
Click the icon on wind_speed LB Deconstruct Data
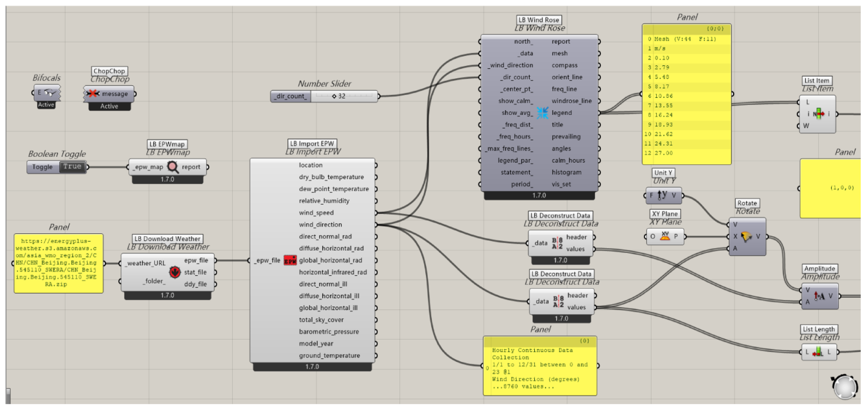pyautogui.click(x=557, y=243)
